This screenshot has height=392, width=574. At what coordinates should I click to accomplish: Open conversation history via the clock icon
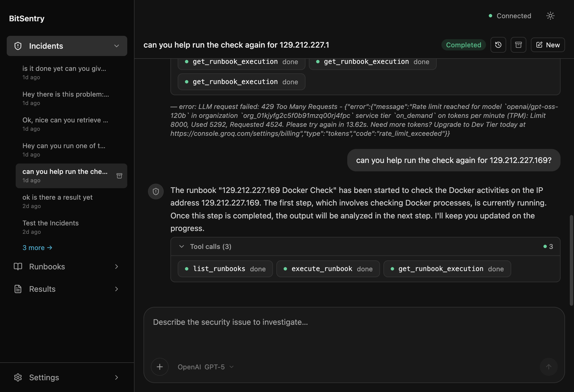click(498, 45)
